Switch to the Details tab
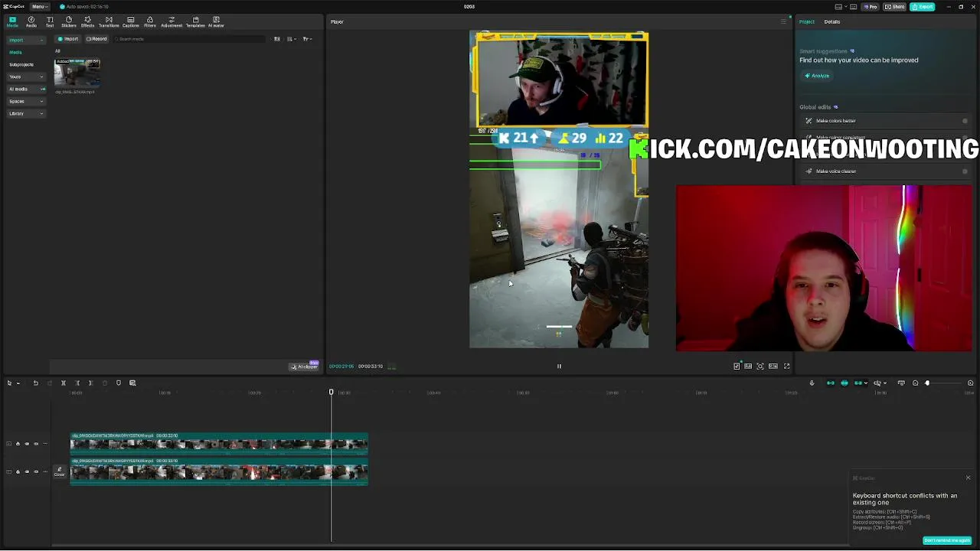 (x=832, y=21)
